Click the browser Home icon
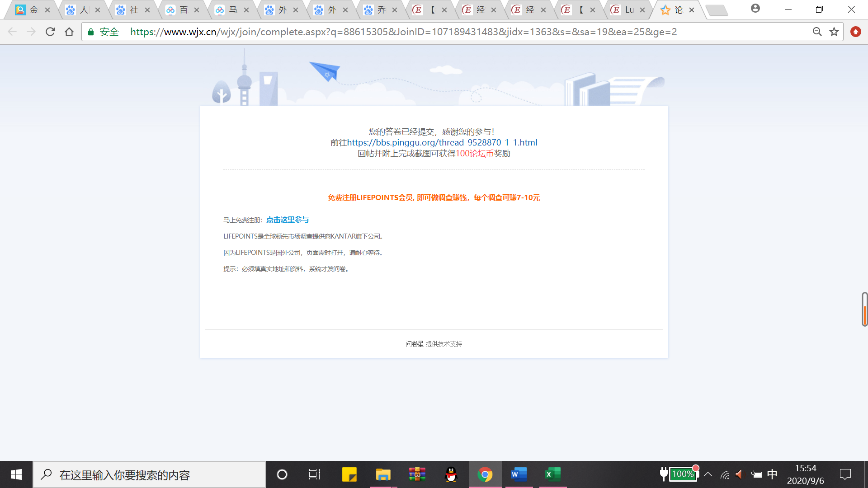This screenshot has height=488, width=868. coord(69,32)
